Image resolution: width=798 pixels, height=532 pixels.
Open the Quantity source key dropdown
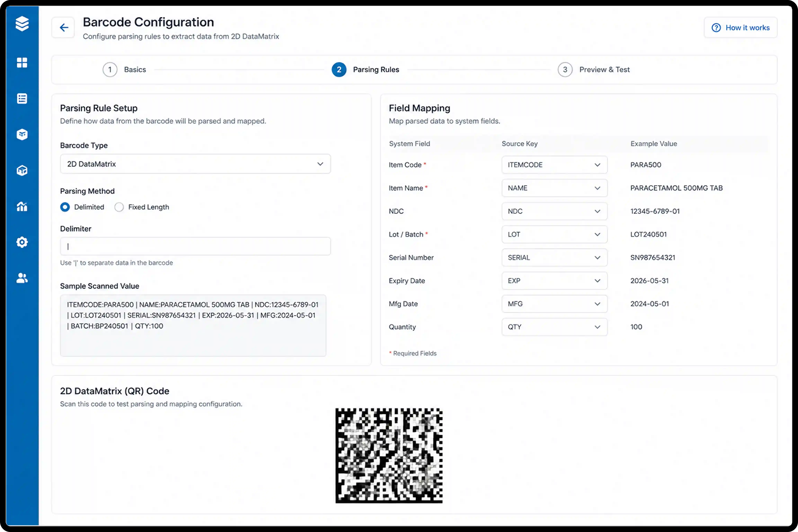pos(554,327)
